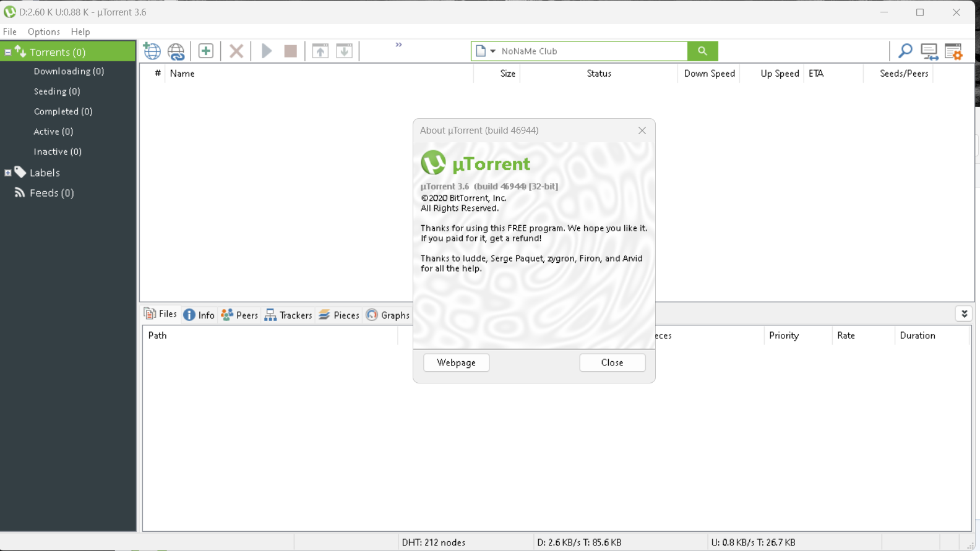Click µTorrent app icon in title bar

pyautogui.click(x=9, y=12)
